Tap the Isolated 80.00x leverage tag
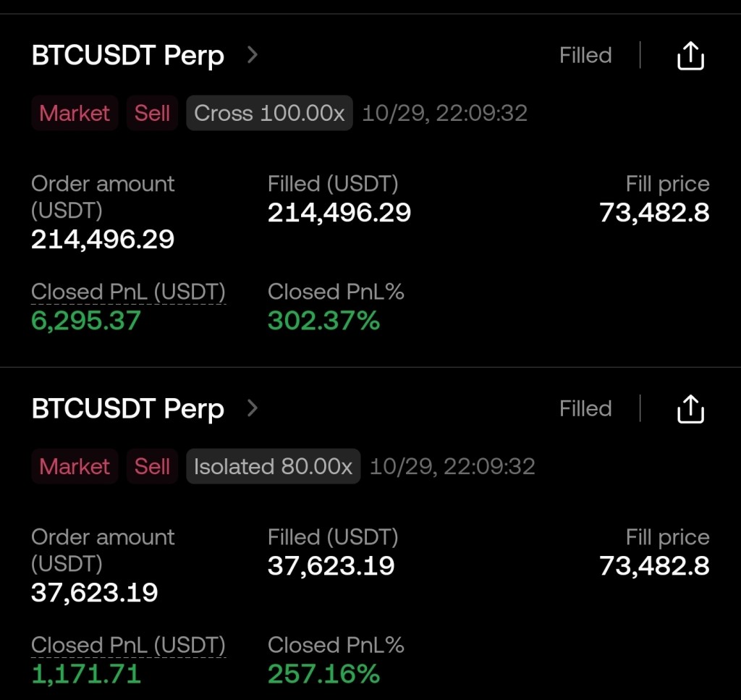Viewport: 741px width, 700px height. coord(273,466)
